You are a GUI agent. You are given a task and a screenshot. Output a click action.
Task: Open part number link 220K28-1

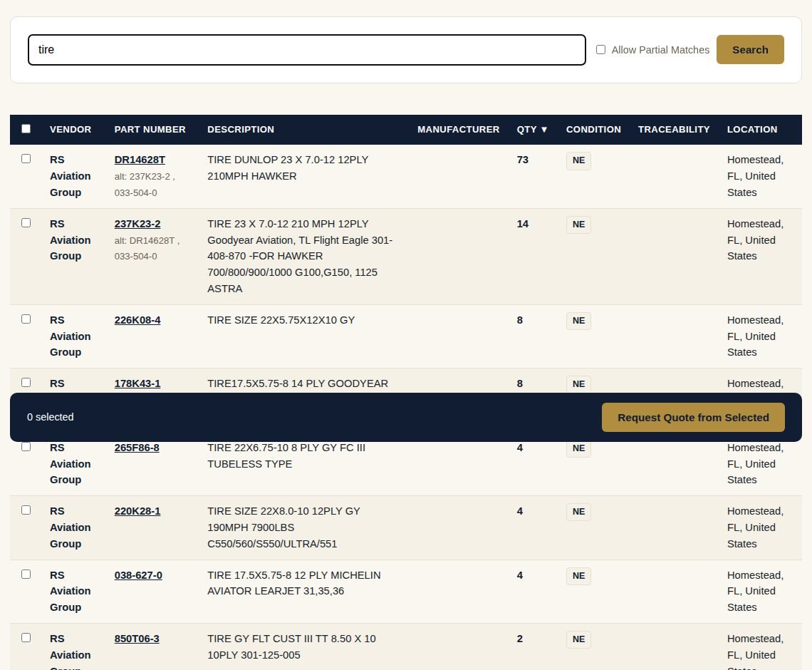click(137, 512)
